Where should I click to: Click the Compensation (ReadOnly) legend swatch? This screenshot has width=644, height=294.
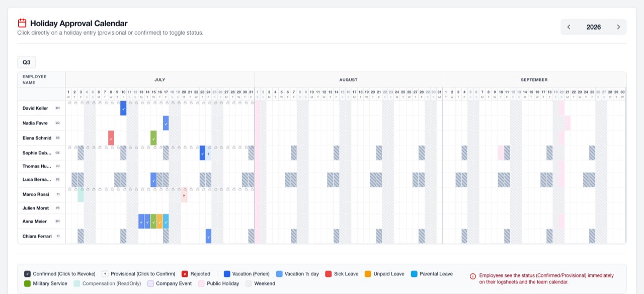(76, 283)
